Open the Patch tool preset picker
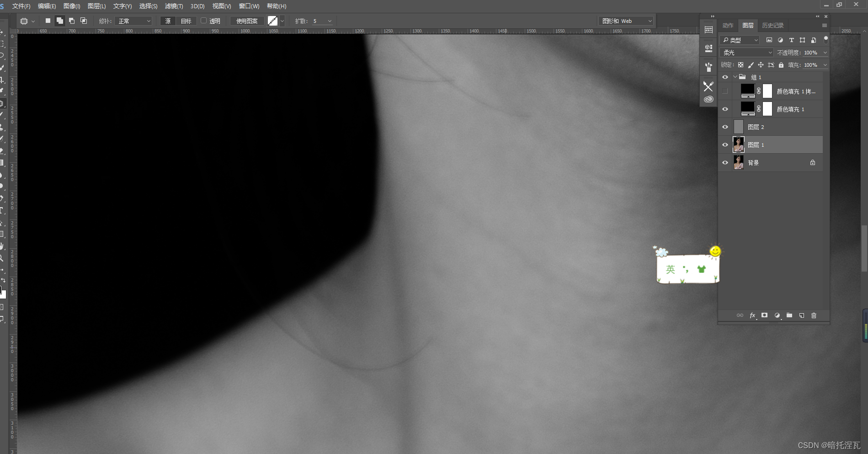 click(x=27, y=21)
